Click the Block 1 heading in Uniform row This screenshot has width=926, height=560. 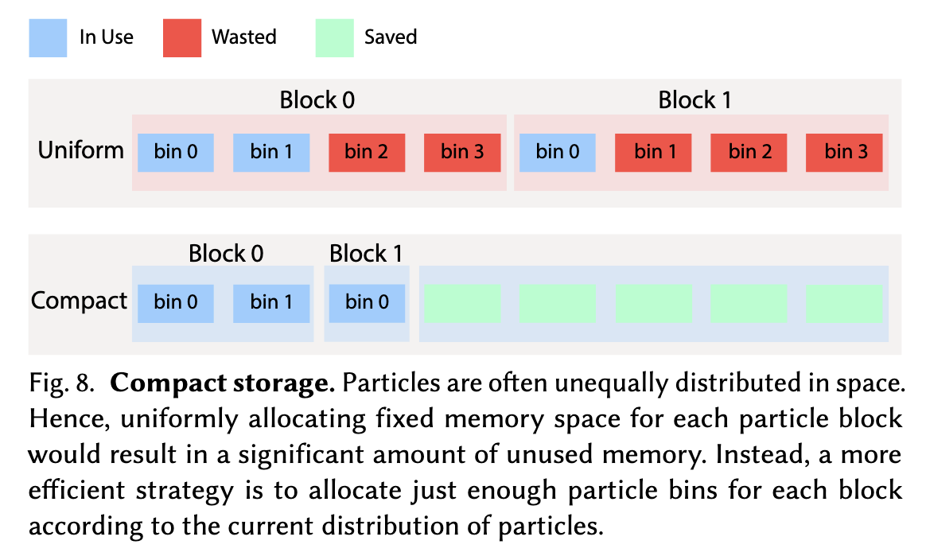[x=694, y=100]
